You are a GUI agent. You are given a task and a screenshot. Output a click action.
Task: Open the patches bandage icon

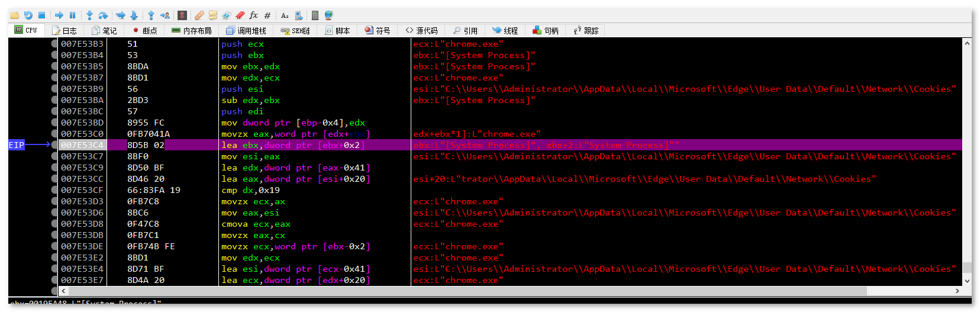click(x=199, y=15)
